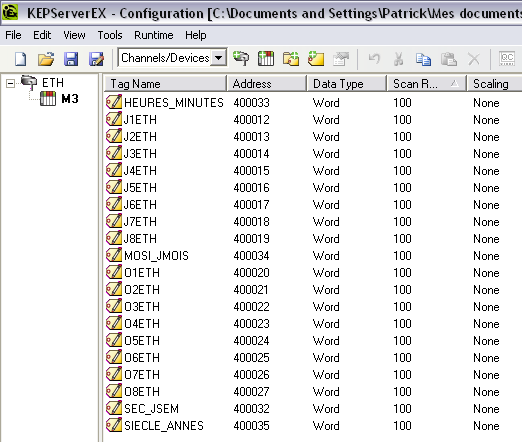Select the O4ETH tag name

click(x=142, y=324)
